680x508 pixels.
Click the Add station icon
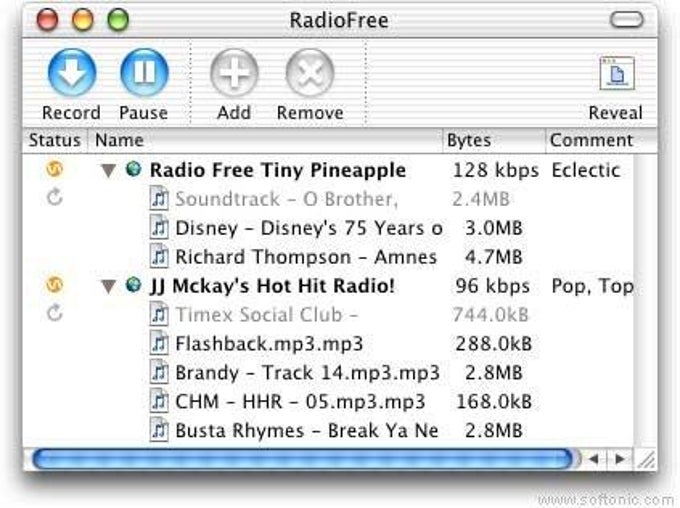click(x=234, y=72)
